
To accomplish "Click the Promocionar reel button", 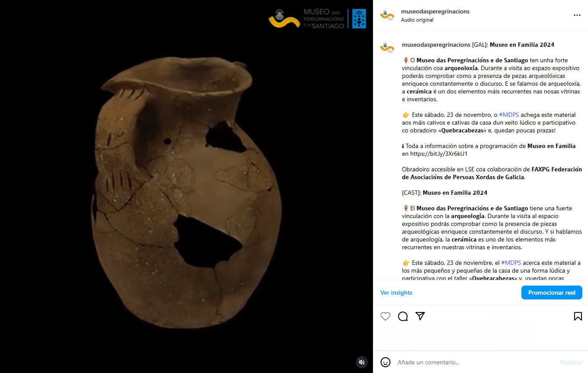I will 552,293.
